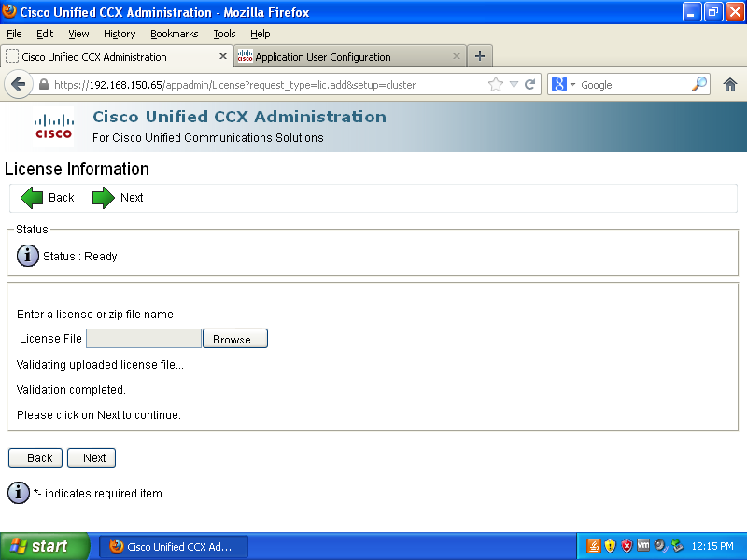Image resolution: width=747 pixels, height=560 pixels.
Task: Click the yellow security shield tray icon
Action: coord(610,546)
